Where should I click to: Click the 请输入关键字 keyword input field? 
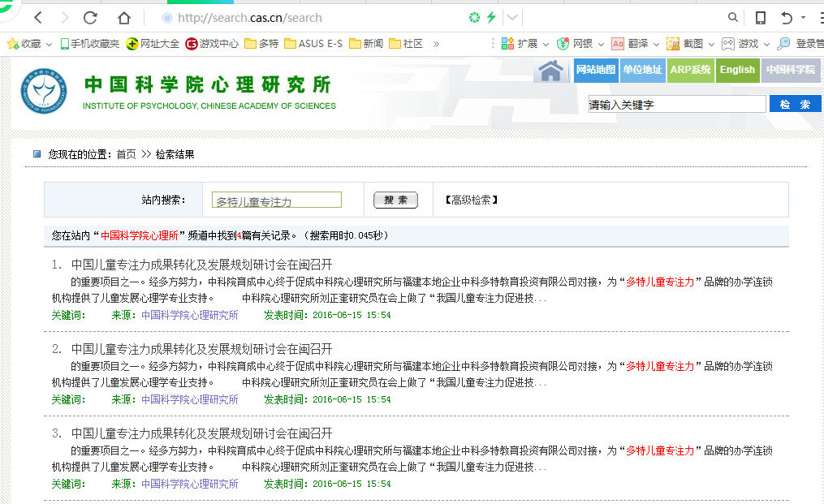pos(676,105)
